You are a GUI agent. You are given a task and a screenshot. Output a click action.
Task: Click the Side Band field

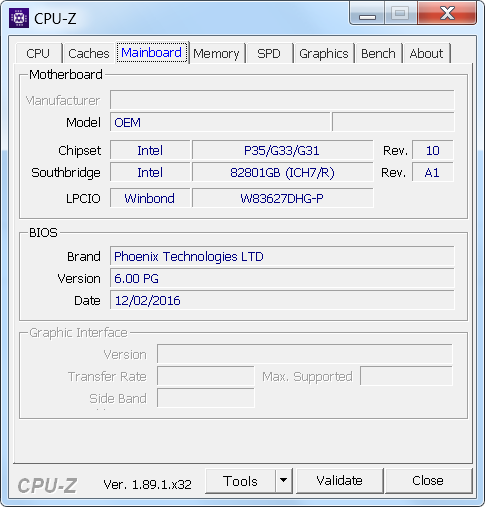[206, 398]
